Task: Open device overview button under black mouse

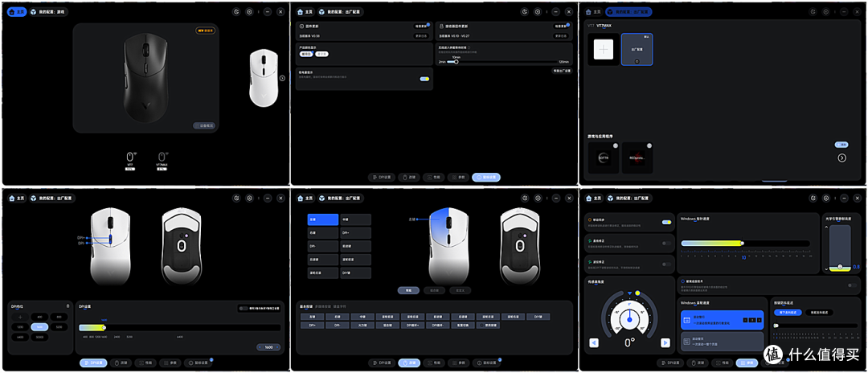Action: pyautogui.click(x=203, y=125)
